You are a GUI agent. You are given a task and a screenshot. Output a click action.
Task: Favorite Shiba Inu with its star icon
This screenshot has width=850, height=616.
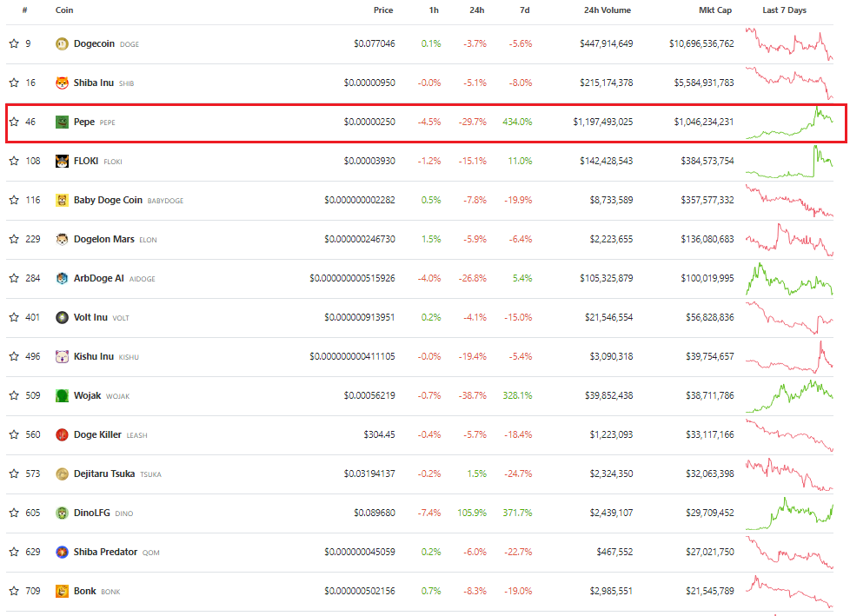pos(14,83)
